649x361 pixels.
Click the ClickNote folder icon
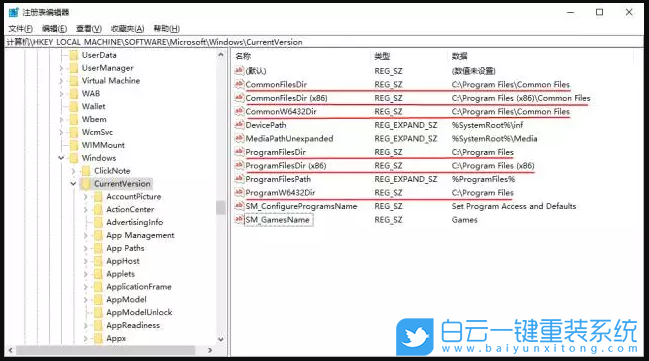tap(86, 171)
